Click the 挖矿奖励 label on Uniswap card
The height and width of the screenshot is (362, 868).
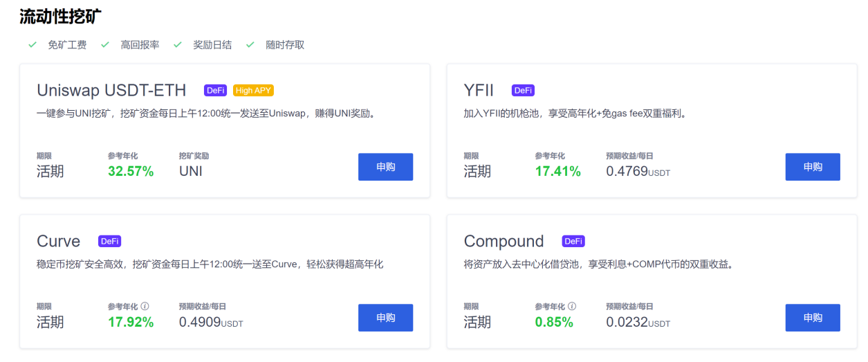(194, 156)
